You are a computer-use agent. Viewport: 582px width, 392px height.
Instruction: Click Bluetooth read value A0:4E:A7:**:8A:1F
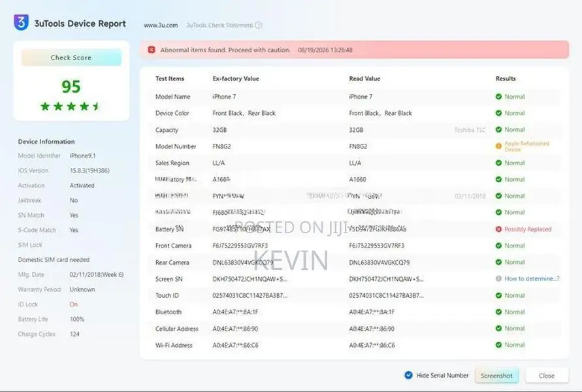372,312
